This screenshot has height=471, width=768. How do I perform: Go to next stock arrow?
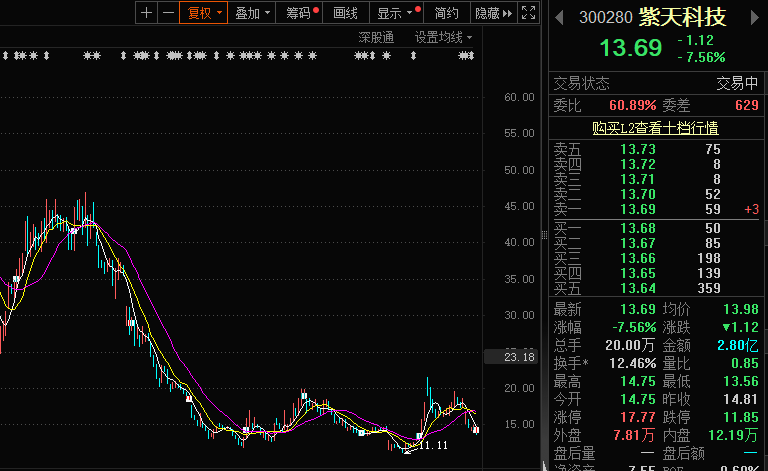(x=754, y=18)
